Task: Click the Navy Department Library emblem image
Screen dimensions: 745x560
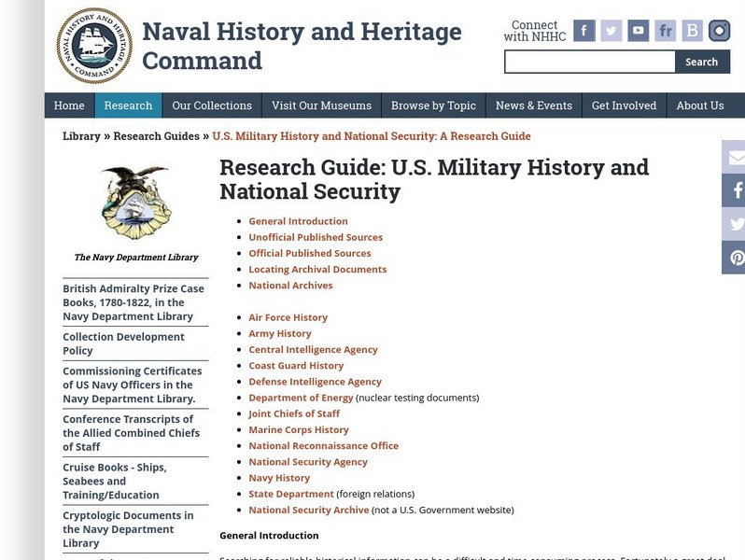Action: coord(136,203)
